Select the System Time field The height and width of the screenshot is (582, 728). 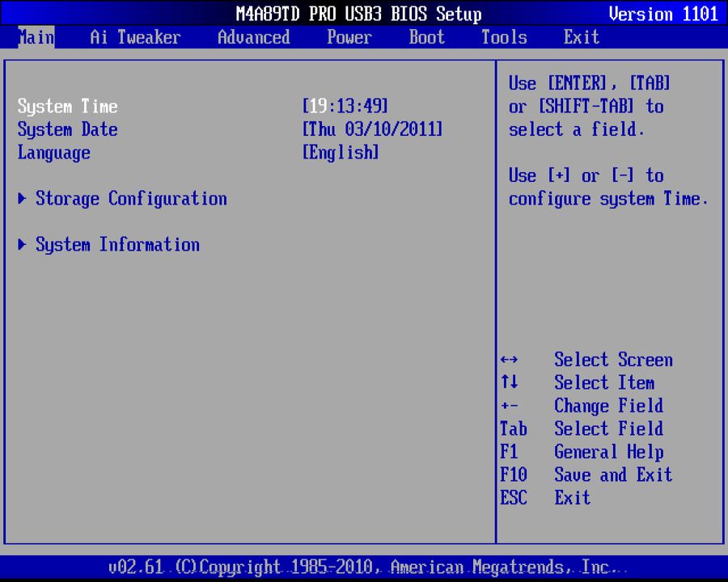[68, 106]
